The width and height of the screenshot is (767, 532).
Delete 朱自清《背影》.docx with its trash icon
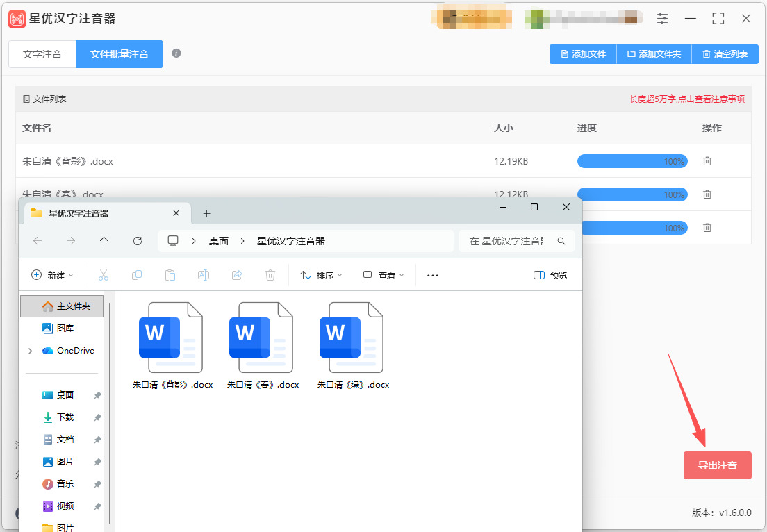707,161
